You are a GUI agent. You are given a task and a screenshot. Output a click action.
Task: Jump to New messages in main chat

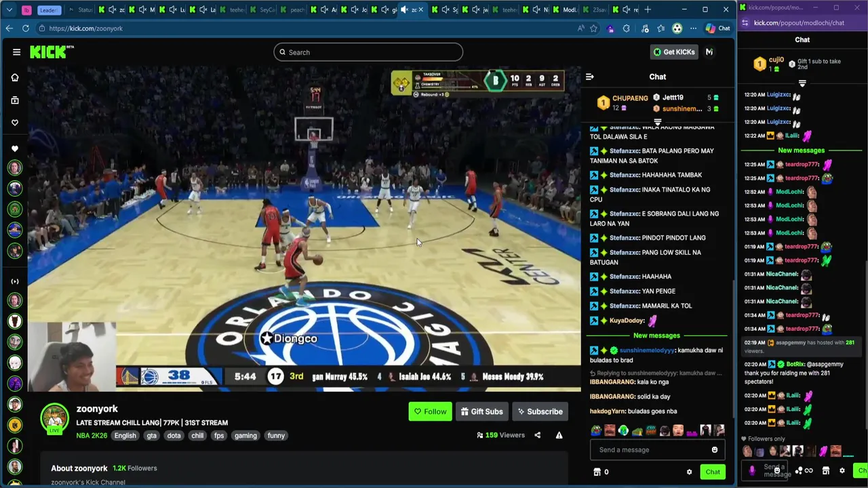(x=656, y=335)
